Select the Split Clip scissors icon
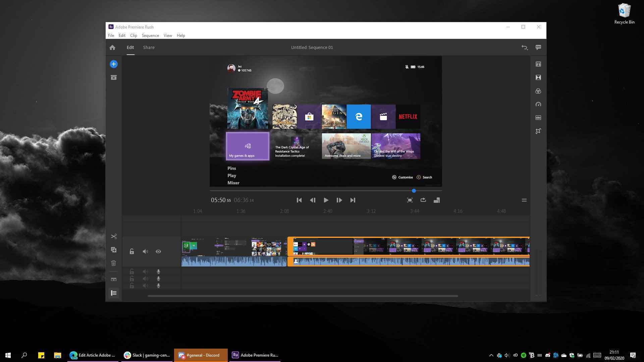644x362 pixels. 113,236
